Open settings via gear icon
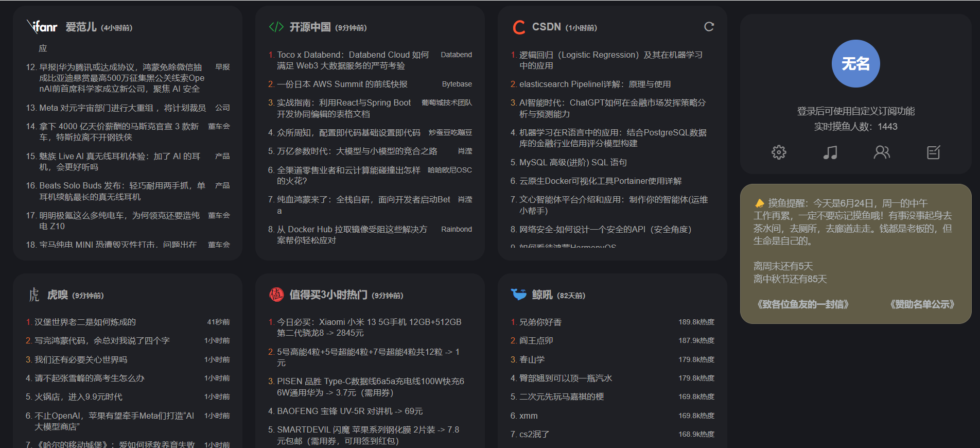Image resolution: width=980 pixels, height=448 pixels. (x=779, y=152)
